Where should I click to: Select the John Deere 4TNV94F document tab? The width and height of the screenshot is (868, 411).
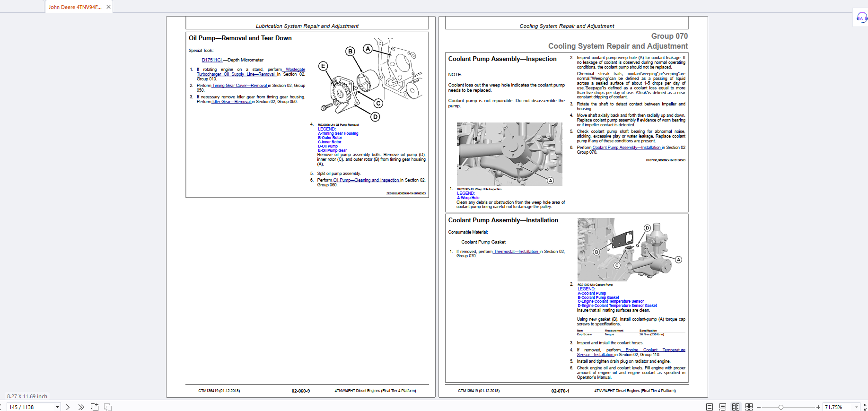point(75,7)
